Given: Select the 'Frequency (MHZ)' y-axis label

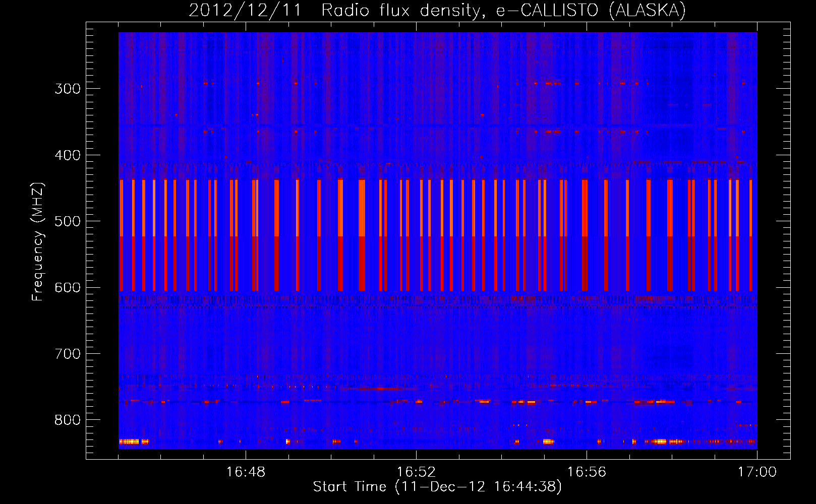Looking at the screenshot, I should click(x=38, y=241).
